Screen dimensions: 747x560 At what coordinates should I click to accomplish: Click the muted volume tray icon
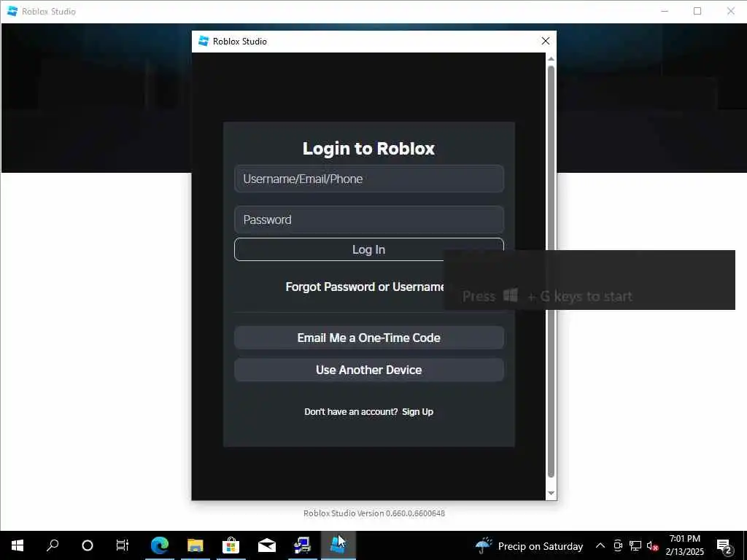point(652,545)
